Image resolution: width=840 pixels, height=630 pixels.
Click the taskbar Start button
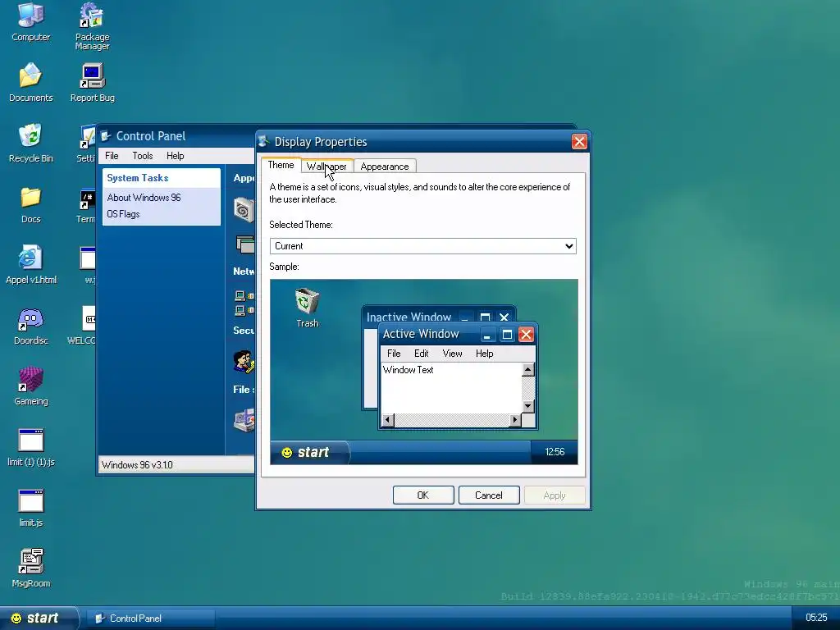point(39,619)
